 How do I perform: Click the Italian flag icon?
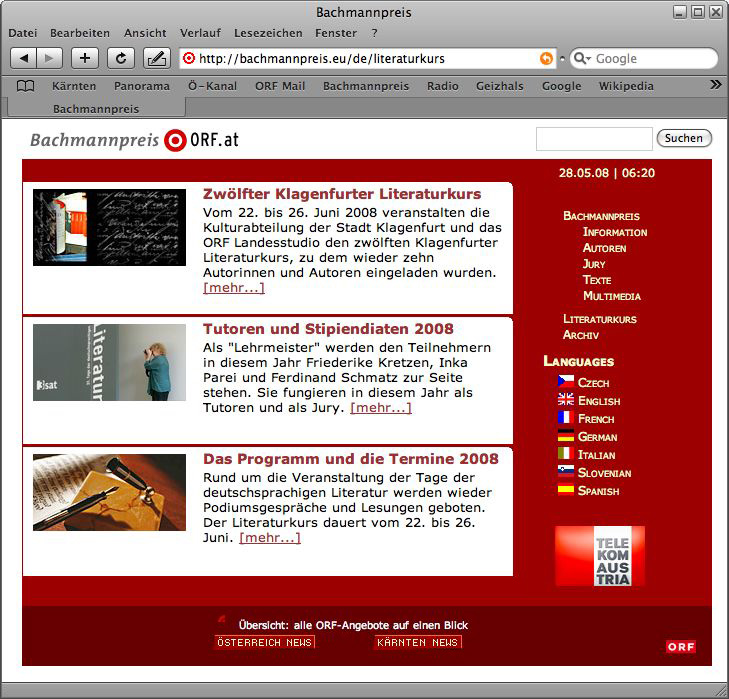566,453
